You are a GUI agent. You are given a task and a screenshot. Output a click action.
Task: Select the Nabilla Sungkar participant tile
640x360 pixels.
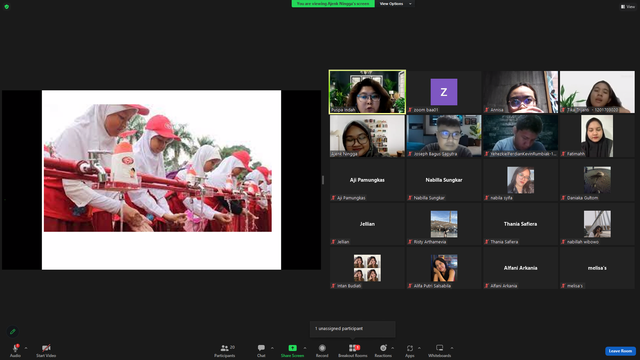coord(444,180)
